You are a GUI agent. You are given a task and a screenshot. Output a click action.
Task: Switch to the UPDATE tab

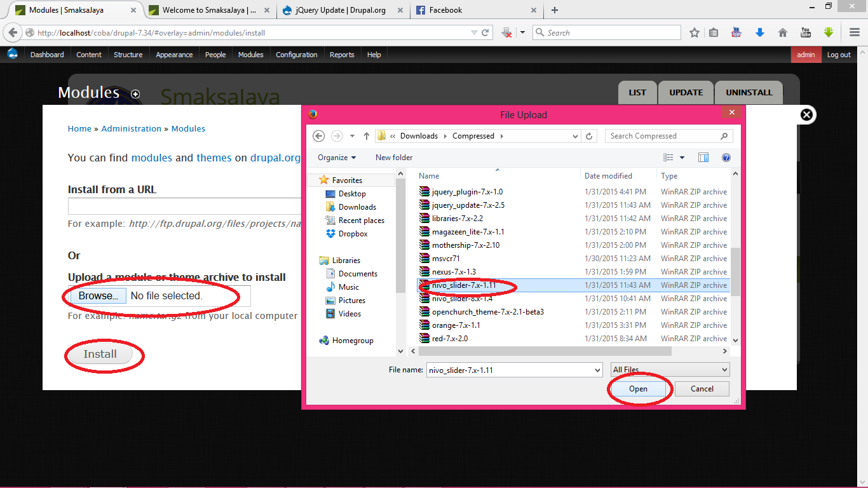point(686,93)
